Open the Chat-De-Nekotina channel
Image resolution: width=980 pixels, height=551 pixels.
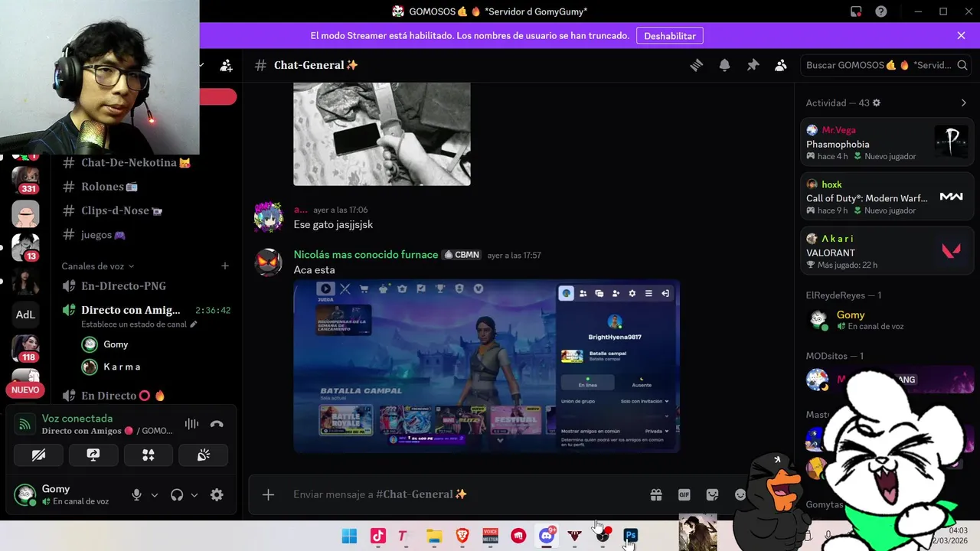136,163
